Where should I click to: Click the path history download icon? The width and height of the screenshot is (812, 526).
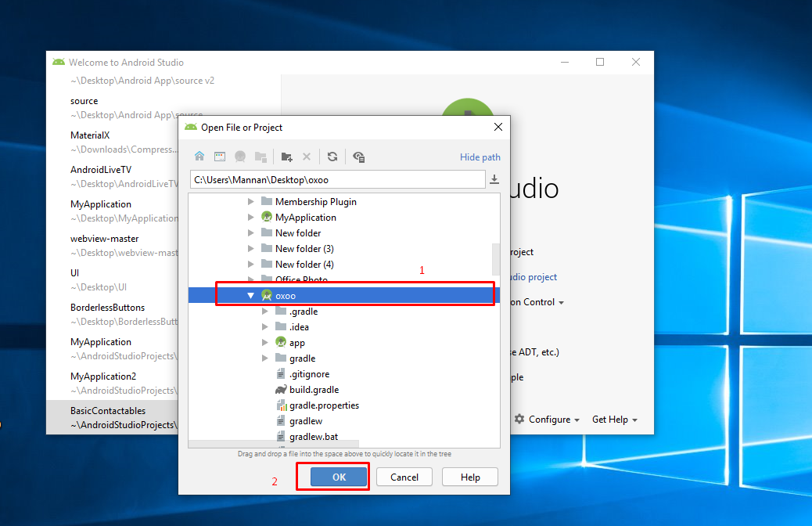494,179
